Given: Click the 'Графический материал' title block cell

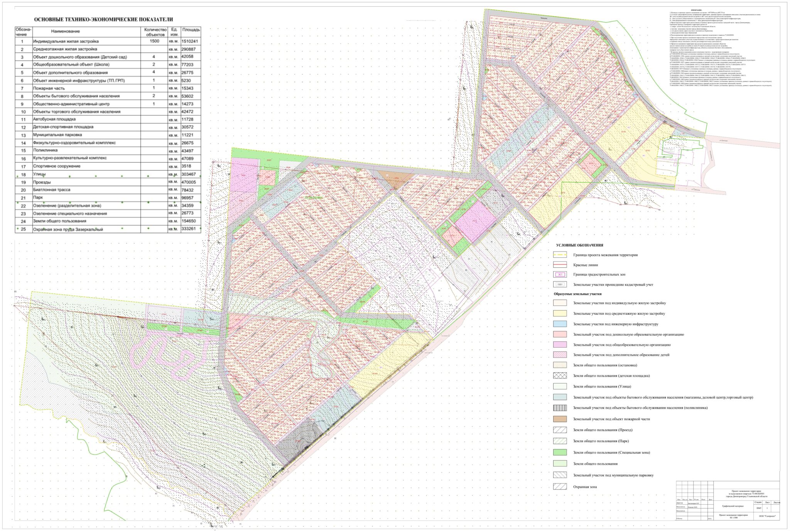Looking at the screenshot, I should point(733,506).
